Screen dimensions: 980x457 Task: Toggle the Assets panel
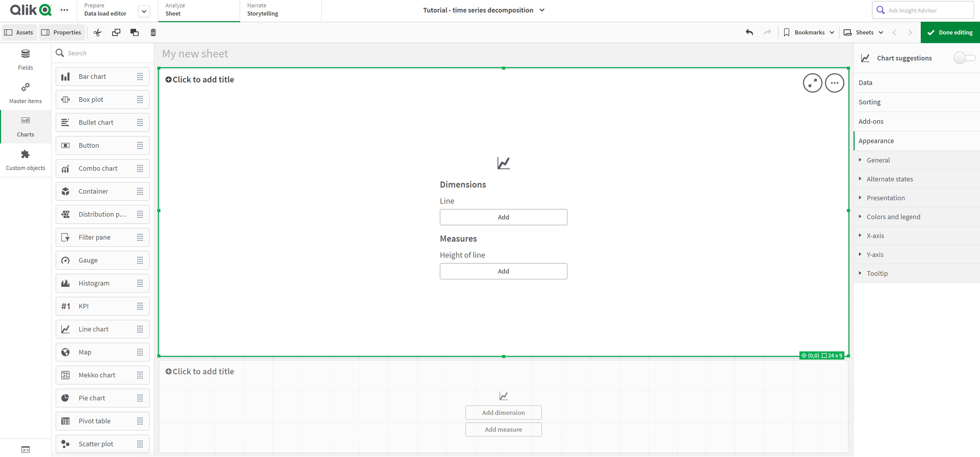19,32
